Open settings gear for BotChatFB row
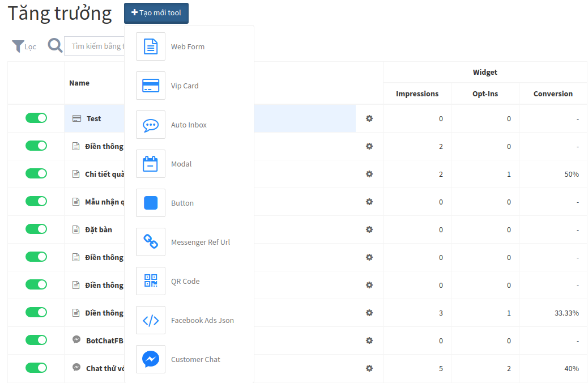Viewport: 588px width, 383px height. 369,341
